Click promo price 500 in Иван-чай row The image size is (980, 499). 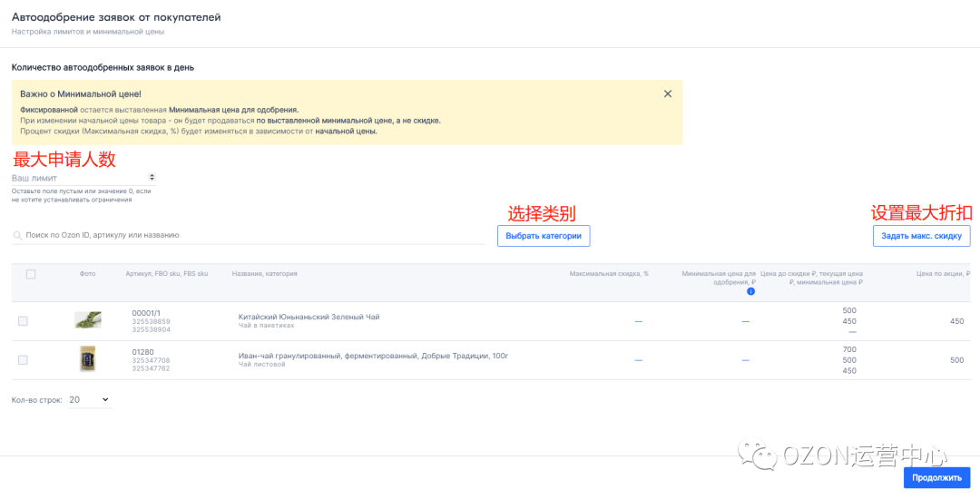coord(957,360)
